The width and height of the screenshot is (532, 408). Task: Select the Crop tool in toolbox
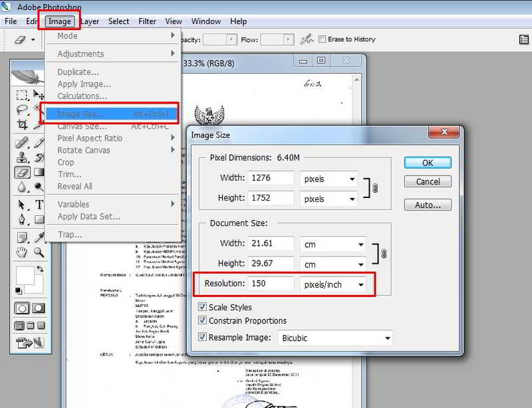22,124
